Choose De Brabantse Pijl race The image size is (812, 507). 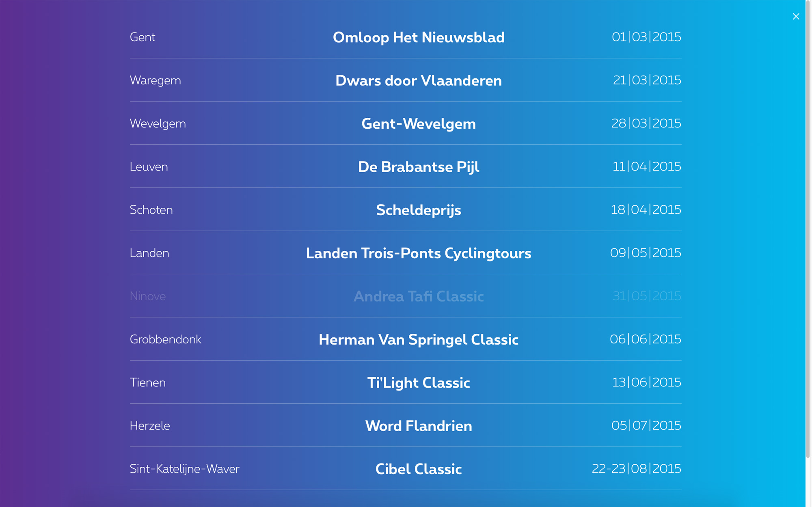419,167
